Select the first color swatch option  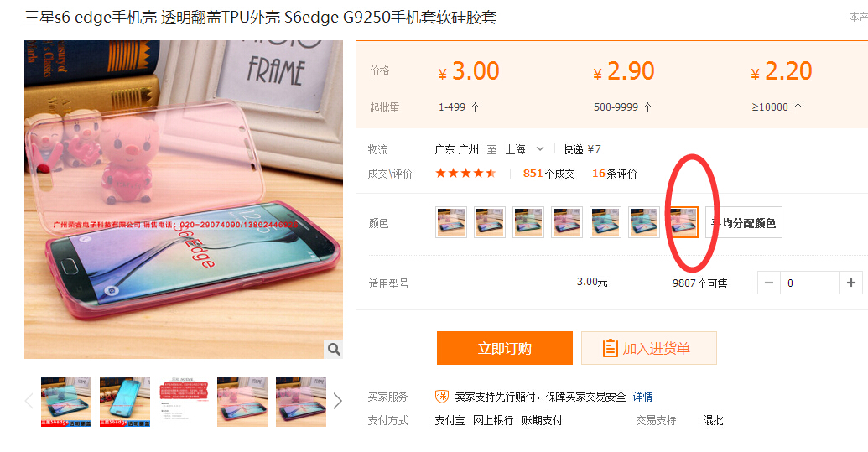click(451, 222)
